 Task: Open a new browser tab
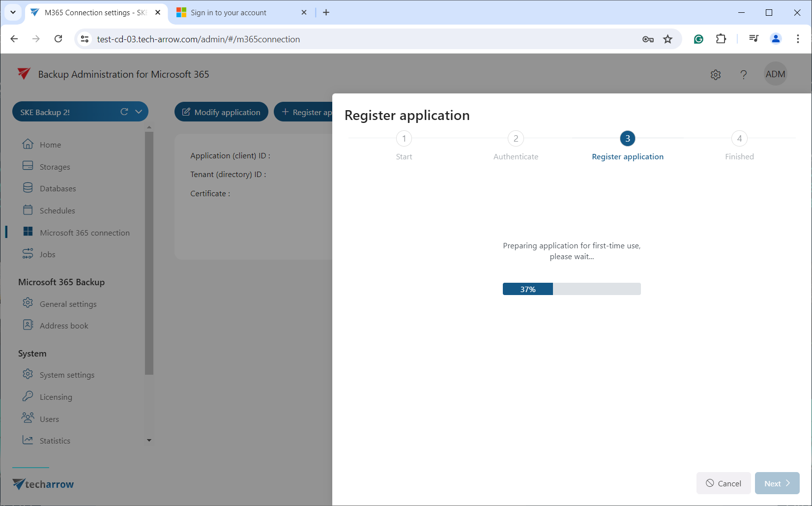coord(326,12)
